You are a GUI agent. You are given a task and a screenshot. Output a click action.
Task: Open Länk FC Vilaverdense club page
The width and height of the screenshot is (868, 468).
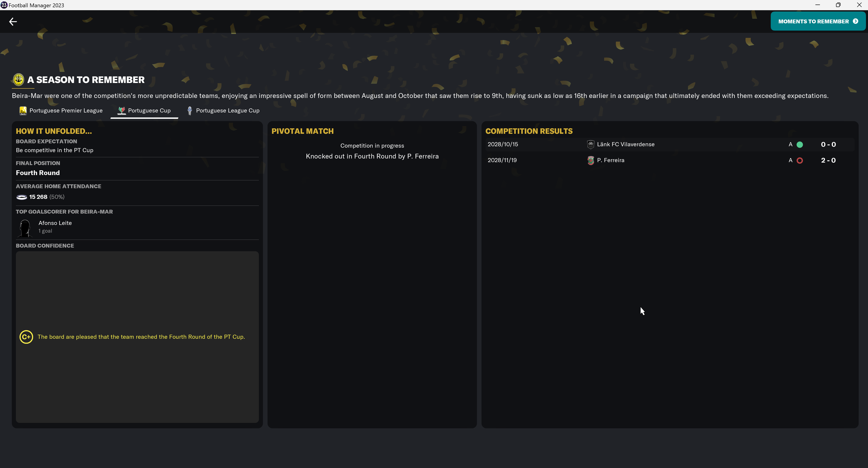[626, 144]
